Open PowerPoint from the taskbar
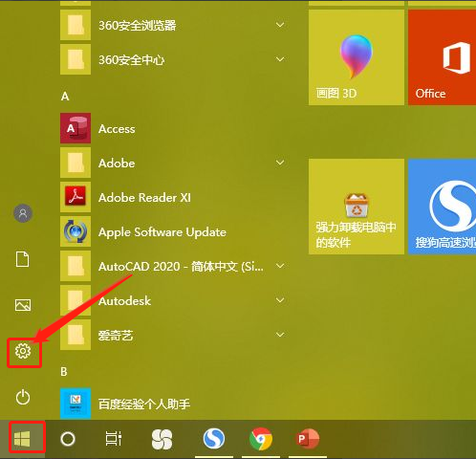Image resolution: width=476 pixels, height=459 pixels. (x=308, y=439)
